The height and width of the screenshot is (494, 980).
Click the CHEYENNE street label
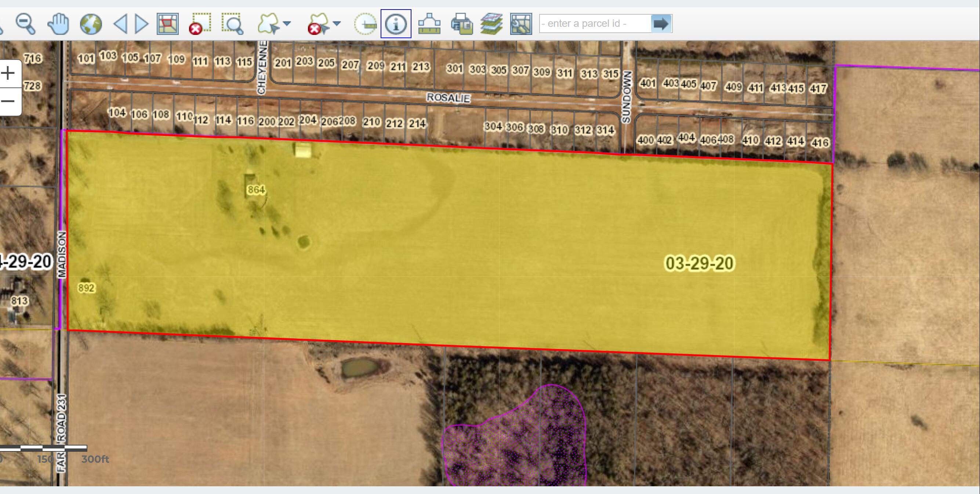262,67
